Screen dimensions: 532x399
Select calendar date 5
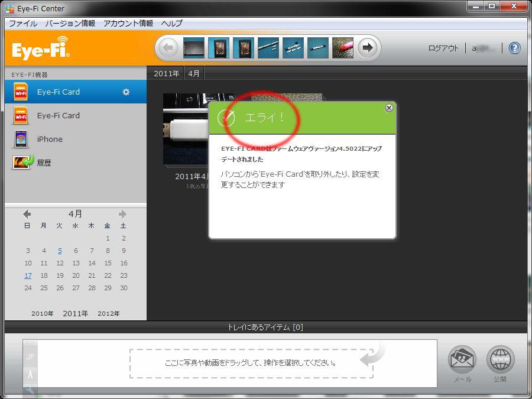60,251
